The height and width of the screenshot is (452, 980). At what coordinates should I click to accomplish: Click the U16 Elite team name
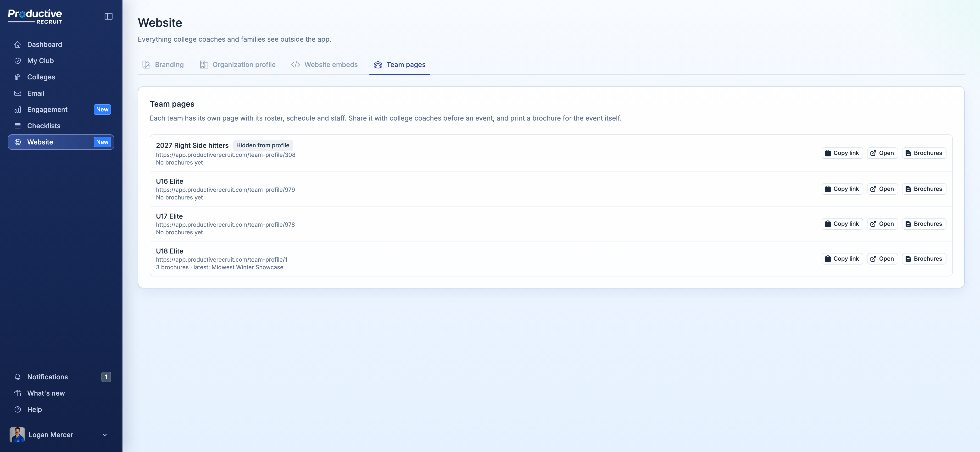coord(170,181)
